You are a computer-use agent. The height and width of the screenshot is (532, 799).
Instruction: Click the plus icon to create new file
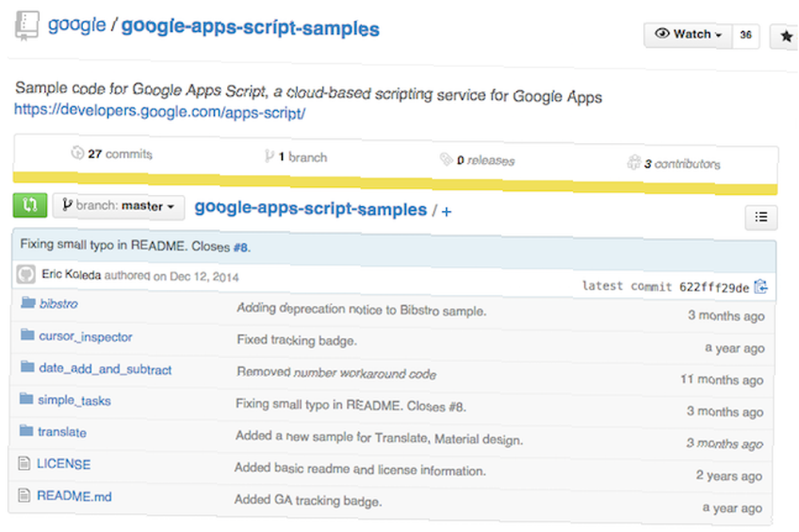click(447, 212)
